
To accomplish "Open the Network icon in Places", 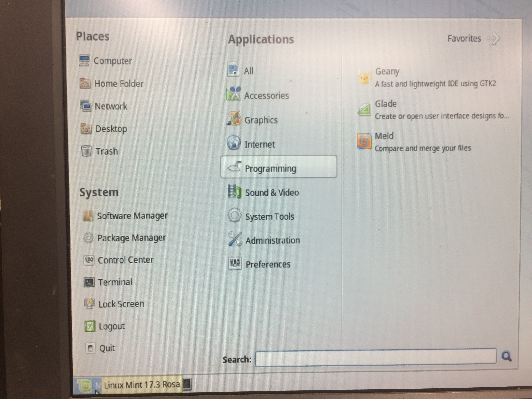I will [x=86, y=106].
